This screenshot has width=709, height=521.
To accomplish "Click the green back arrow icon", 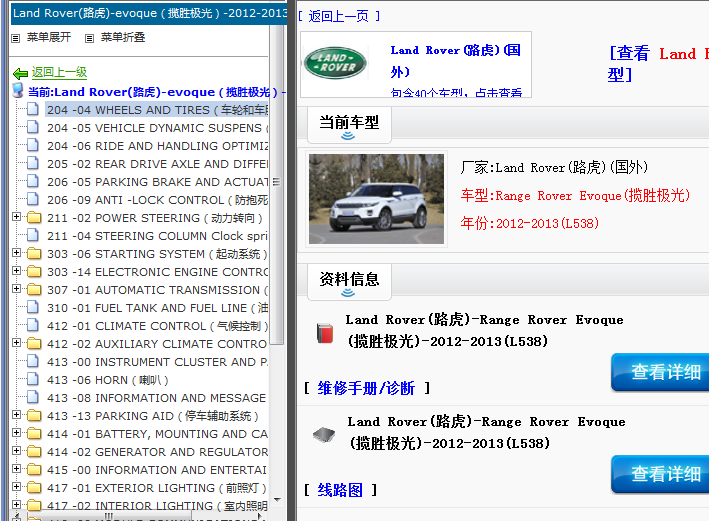I will coord(20,73).
